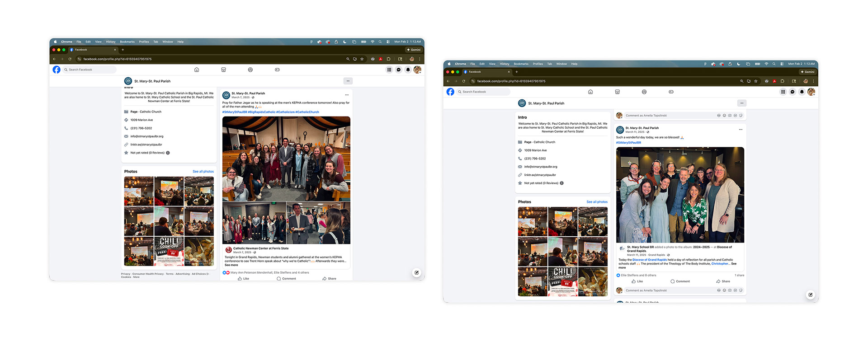
Task: Open Acrobat extension icon in right window
Action: [774, 81]
